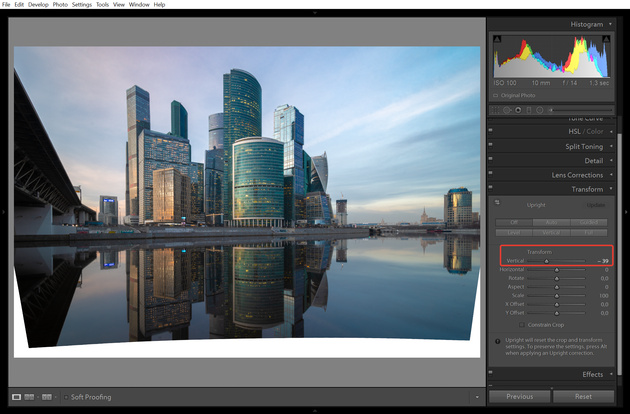Toggle the Effects panel switch
This screenshot has height=414, width=630.
(x=491, y=373)
